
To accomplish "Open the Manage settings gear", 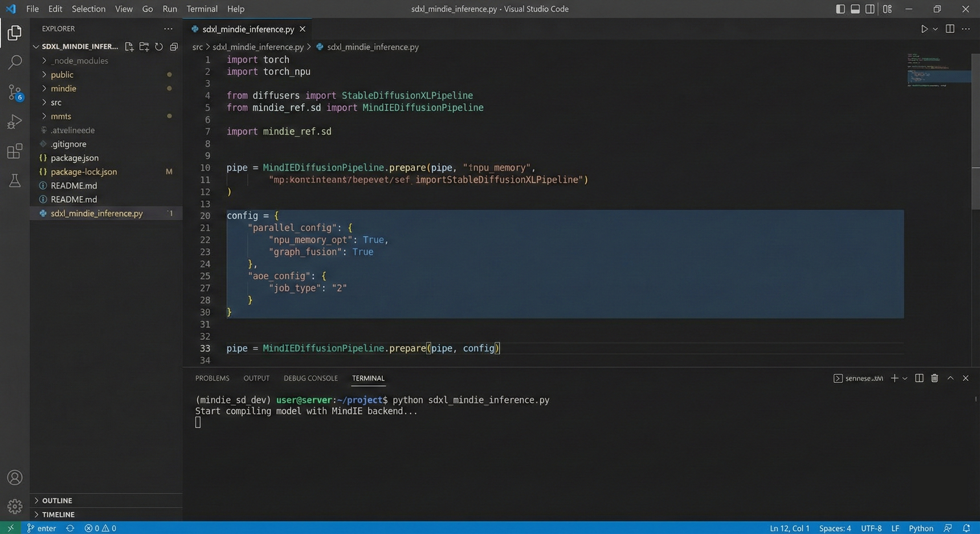I will point(15,506).
